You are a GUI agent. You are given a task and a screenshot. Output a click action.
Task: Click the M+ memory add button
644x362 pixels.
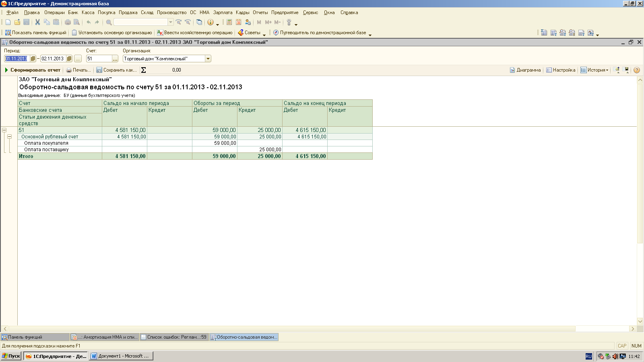(268, 22)
